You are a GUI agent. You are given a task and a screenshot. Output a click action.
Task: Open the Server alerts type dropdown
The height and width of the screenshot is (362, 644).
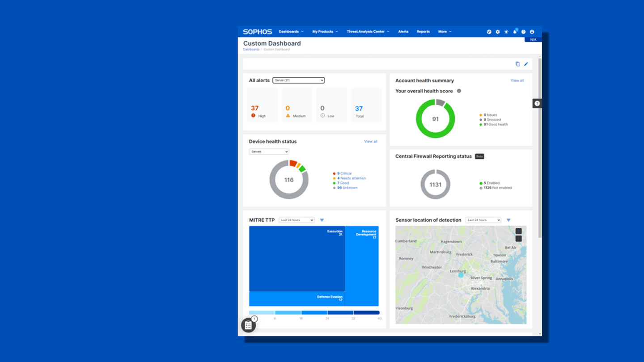coord(299,80)
